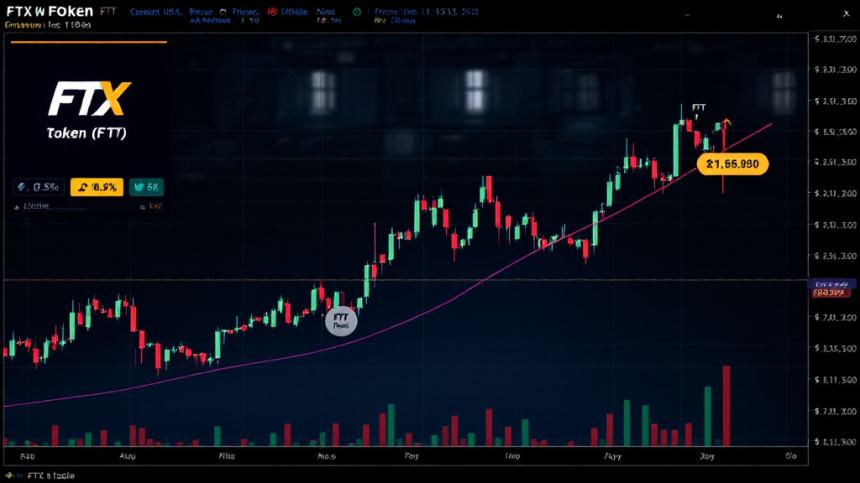Select the teal 6K badge

pos(146,187)
